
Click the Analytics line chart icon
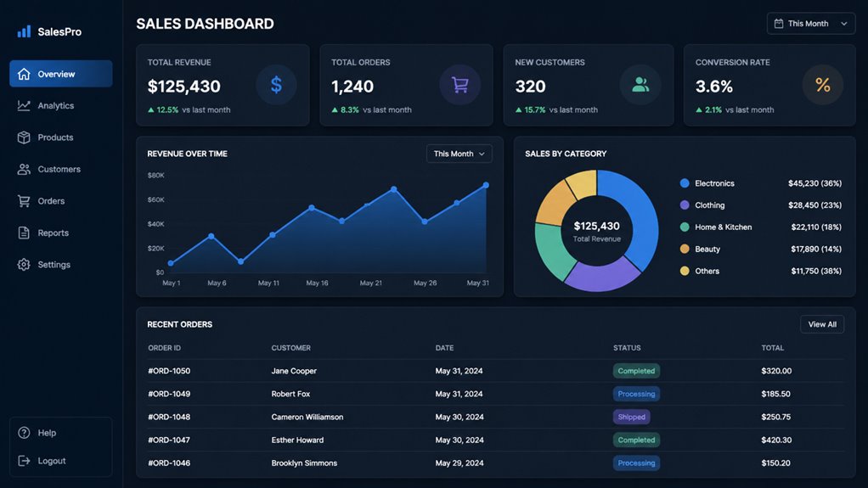click(x=24, y=105)
